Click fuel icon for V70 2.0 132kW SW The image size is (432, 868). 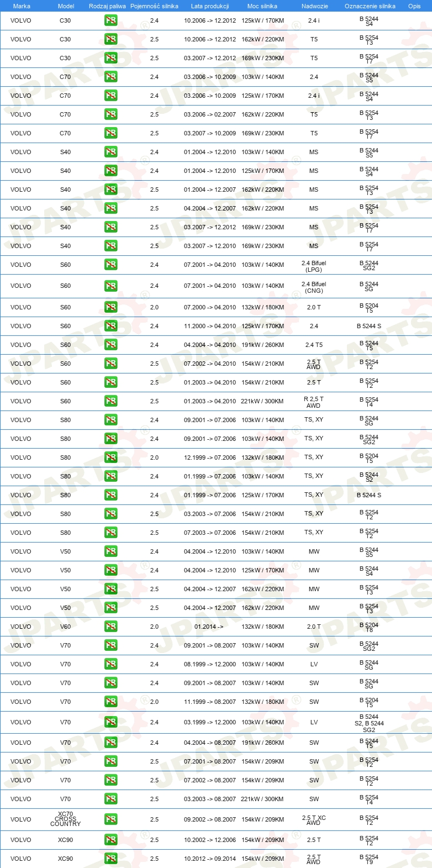tap(110, 702)
